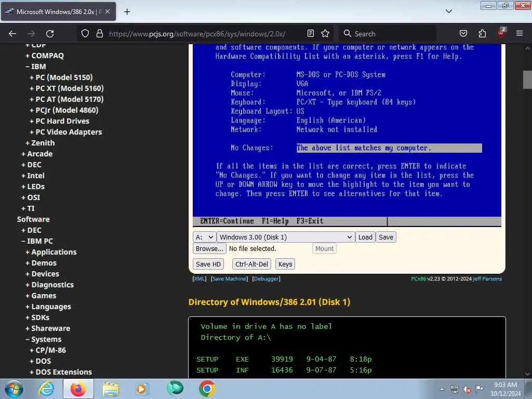Toggle reader view icon in address bar
This screenshot has height=399, width=532.
coord(311,34)
